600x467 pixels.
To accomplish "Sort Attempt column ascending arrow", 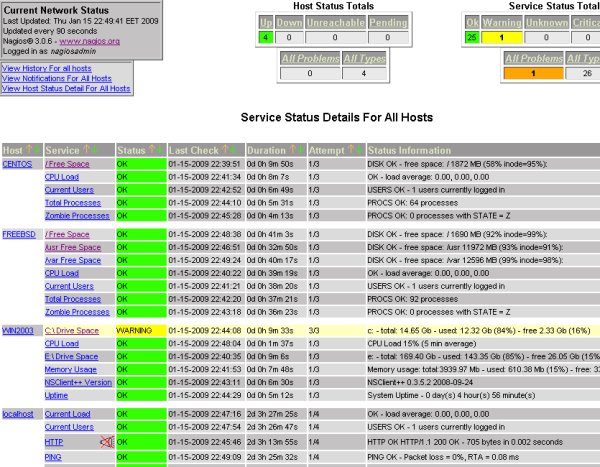I will point(351,150).
